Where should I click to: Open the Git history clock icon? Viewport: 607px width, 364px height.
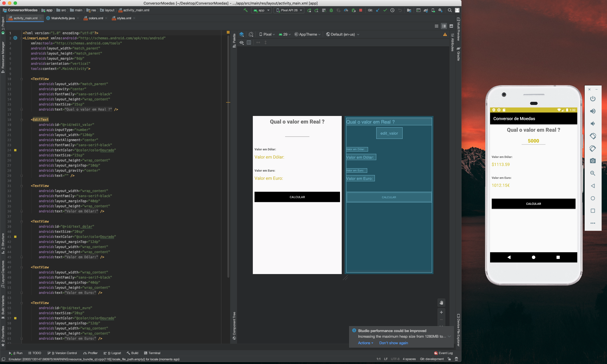(x=392, y=10)
